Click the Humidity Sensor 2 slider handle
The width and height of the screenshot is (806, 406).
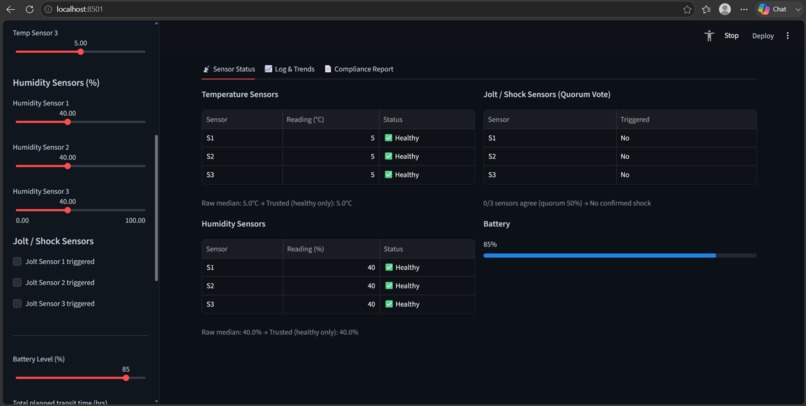point(68,166)
